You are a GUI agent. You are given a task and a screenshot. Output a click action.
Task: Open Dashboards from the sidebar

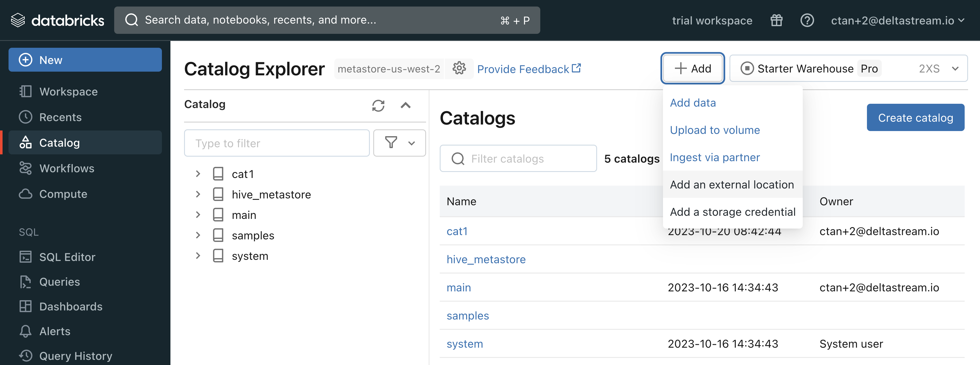tap(85, 306)
